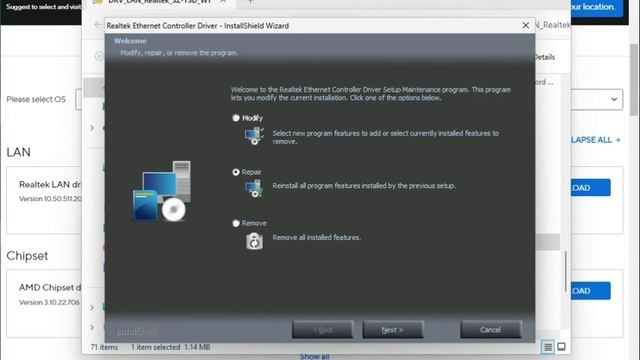
Task: Click the Cancel button in the wizard
Action: (x=491, y=329)
